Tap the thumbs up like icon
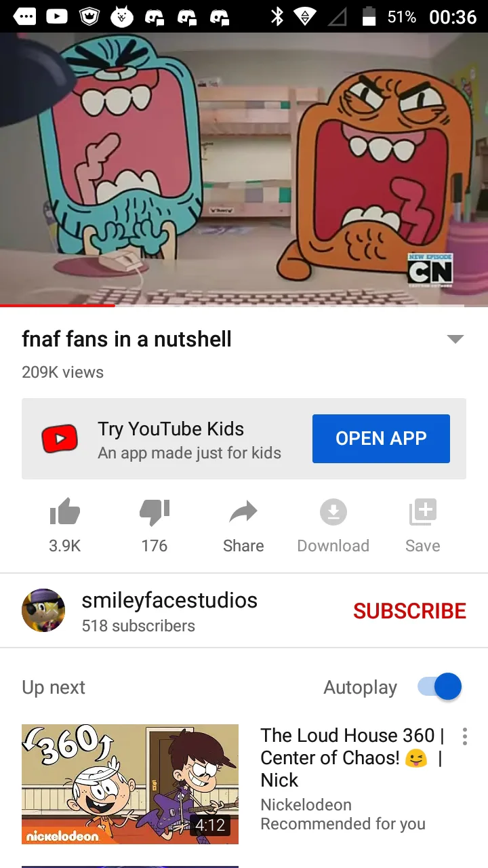This screenshot has width=488, height=868. pos(65,512)
